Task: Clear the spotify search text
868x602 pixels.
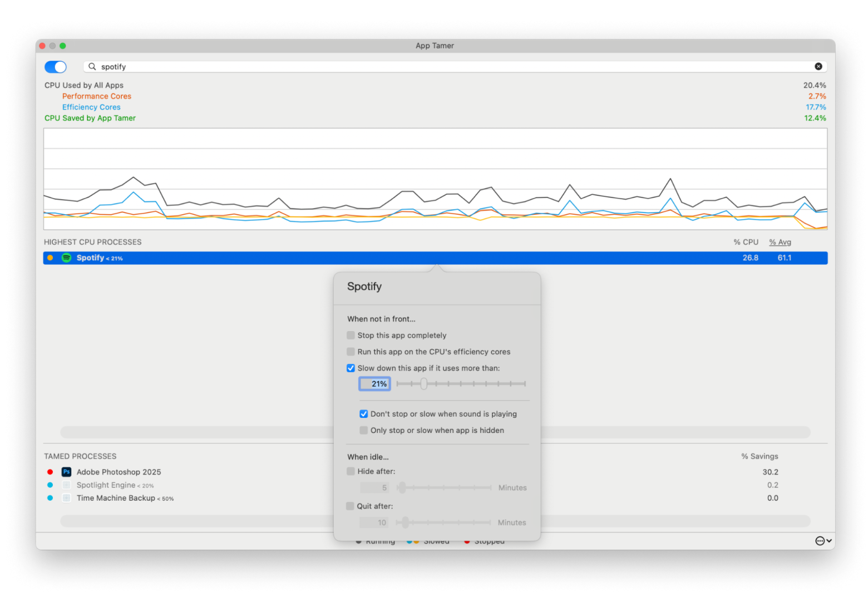Action: click(x=818, y=66)
